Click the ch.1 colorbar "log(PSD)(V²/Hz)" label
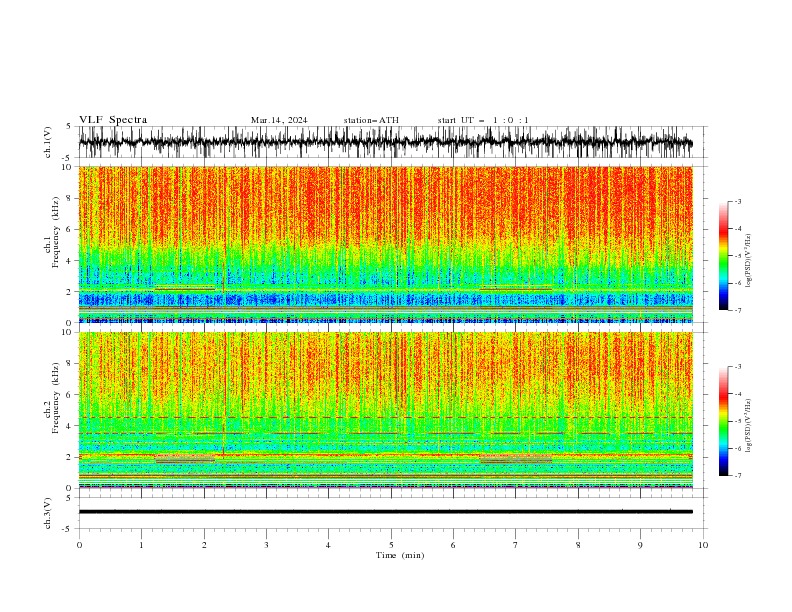The image size is (792, 612). 749,261
